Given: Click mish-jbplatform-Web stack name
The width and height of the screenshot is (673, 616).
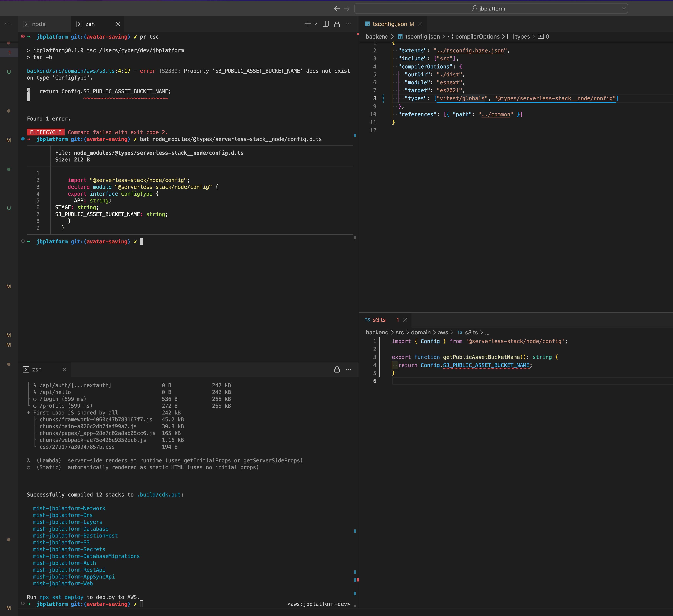Looking at the screenshot, I should (63, 584).
